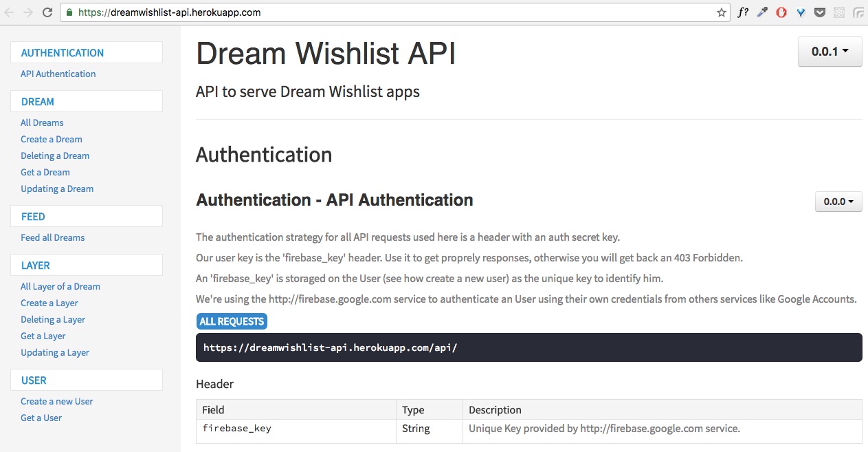Viewport: 868px width, 452px height.
Task: Open the Get a User link
Action: (x=41, y=418)
